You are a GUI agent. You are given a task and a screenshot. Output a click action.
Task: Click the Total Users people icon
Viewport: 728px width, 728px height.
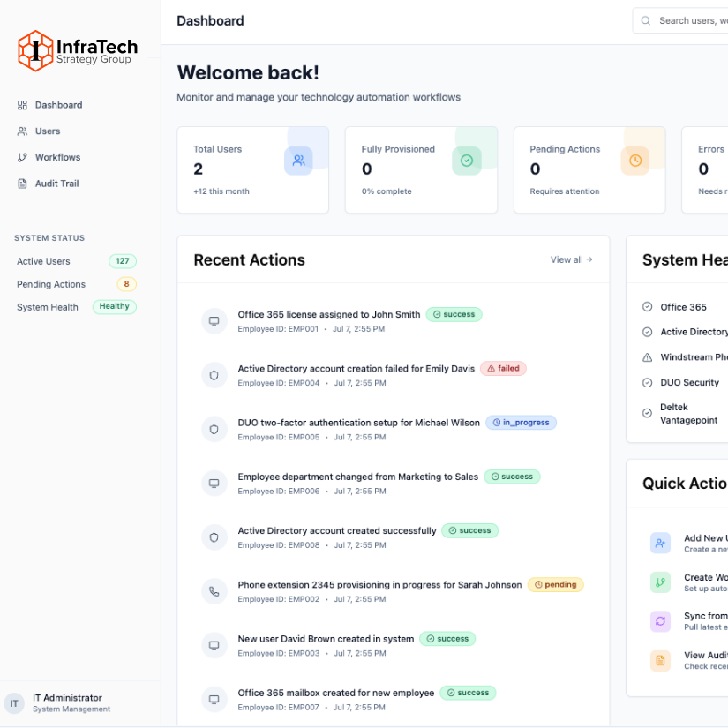[298, 161]
